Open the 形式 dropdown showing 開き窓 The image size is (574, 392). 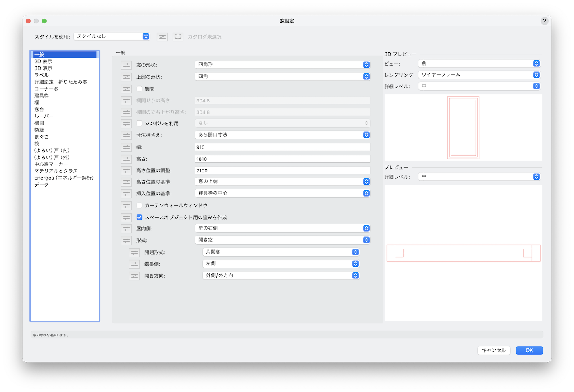[x=283, y=240]
